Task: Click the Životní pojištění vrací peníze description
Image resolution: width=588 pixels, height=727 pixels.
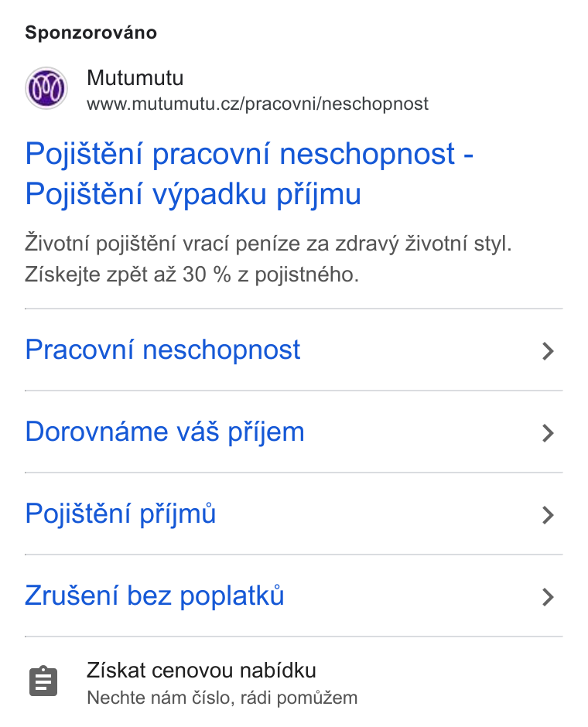Action: (x=268, y=244)
